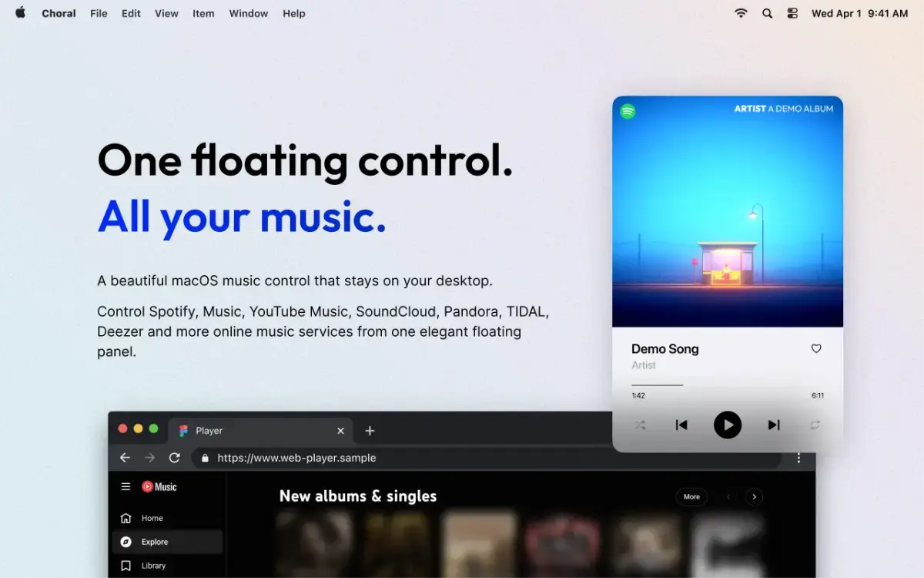Open the YouTube Music hamburger menu
Viewport: 924px width, 578px height.
click(126, 486)
